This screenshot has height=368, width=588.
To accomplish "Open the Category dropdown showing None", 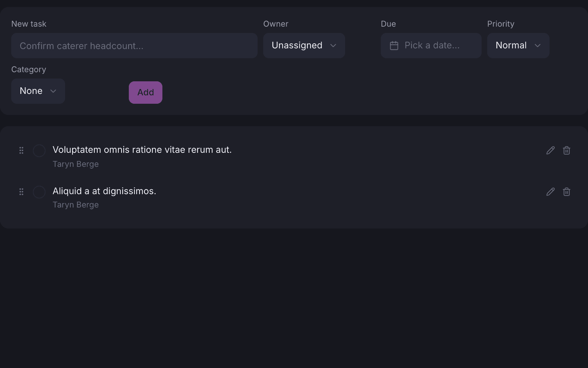I will tap(38, 91).
